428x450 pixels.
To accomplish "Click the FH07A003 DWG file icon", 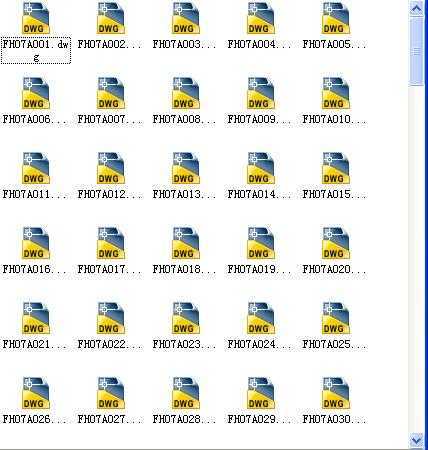I will (186, 18).
